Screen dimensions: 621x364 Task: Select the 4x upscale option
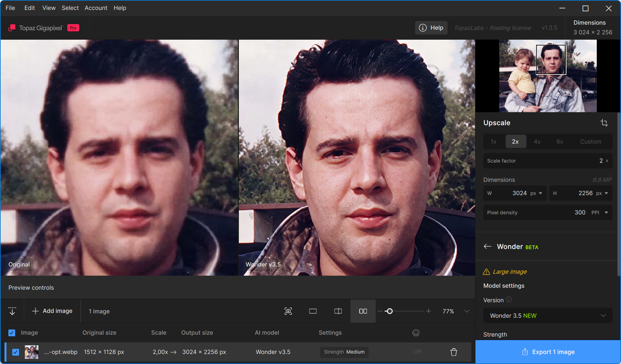(x=537, y=142)
